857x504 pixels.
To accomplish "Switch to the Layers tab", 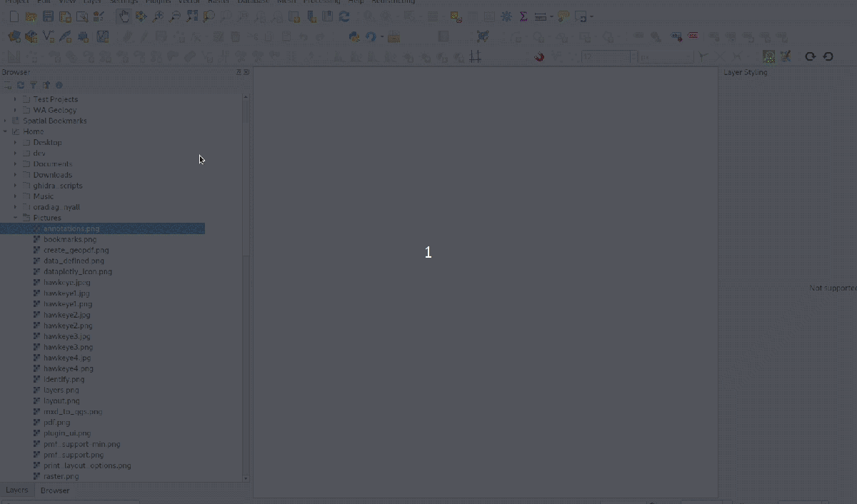I will point(16,490).
